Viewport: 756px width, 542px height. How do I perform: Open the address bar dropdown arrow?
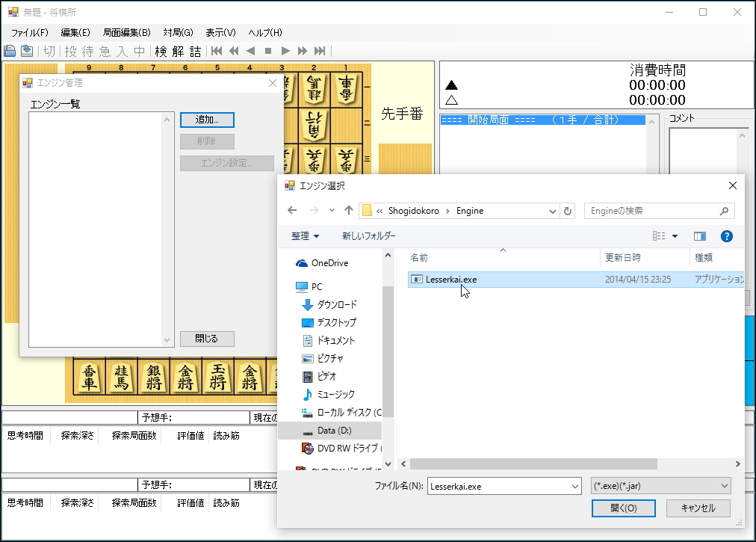click(x=554, y=210)
